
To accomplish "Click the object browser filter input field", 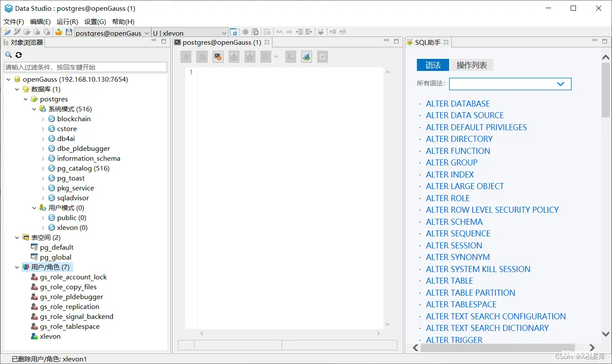I will tap(85, 67).
